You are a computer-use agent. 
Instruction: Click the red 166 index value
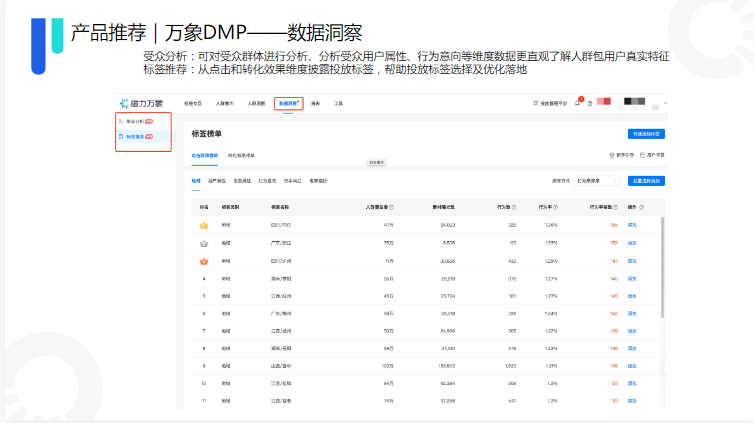coord(614,225)
